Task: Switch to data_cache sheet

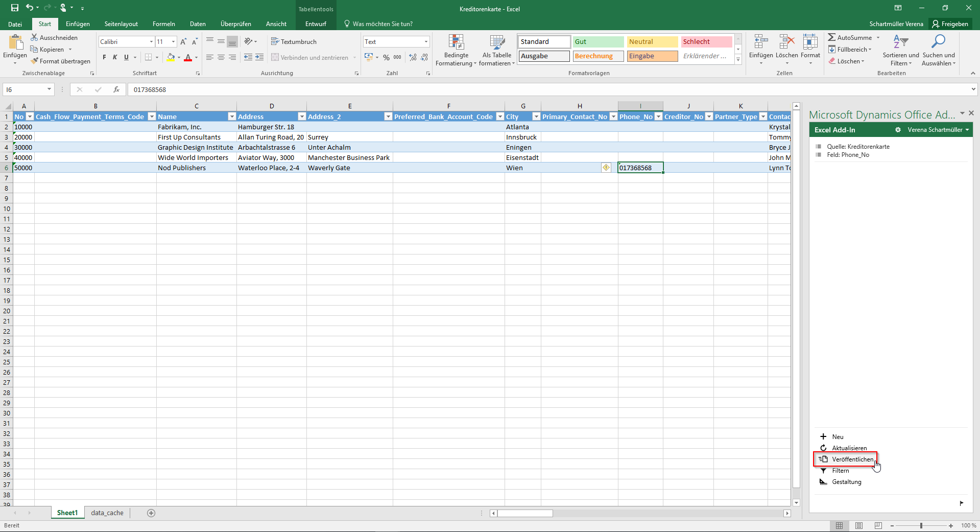Action: tap(107, 513)
